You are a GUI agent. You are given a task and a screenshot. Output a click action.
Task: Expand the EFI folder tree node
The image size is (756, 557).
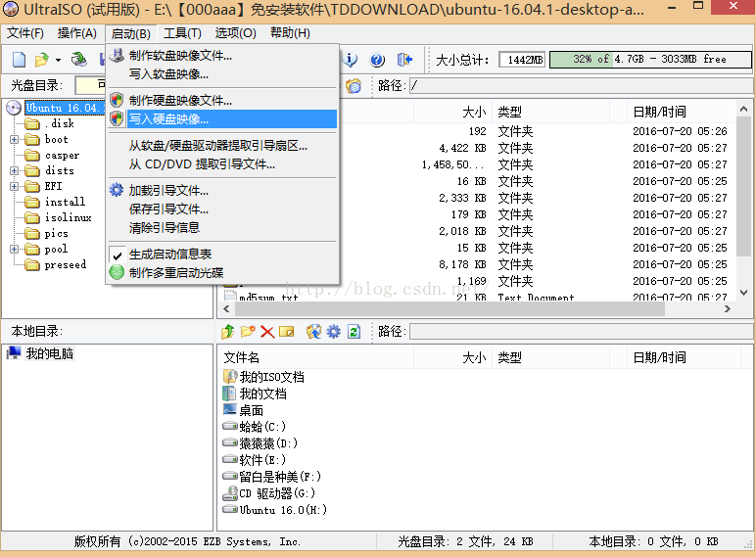pyautogui.click(x=14, y=186)
